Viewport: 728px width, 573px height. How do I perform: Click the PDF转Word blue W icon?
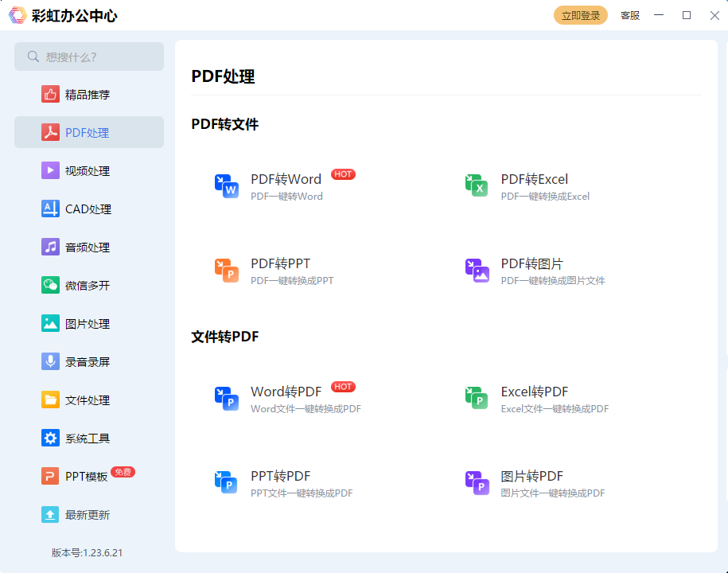(227, 187)
